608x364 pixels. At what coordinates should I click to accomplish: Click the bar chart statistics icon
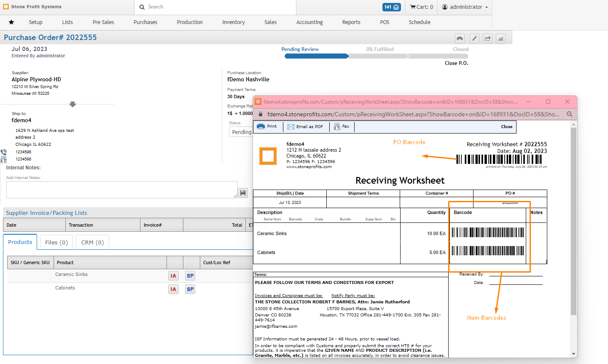(500, 38)
